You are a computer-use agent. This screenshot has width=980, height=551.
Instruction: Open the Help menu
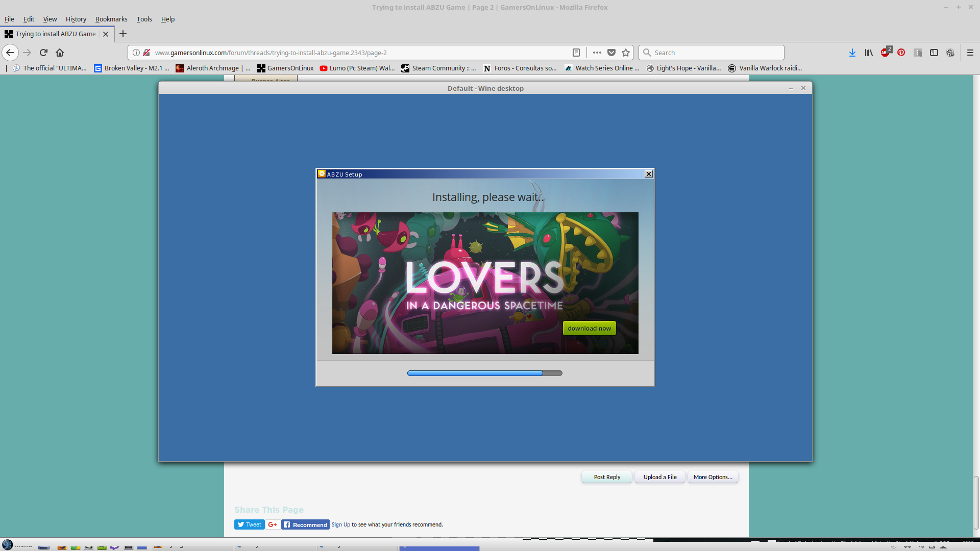click(168, 19)
